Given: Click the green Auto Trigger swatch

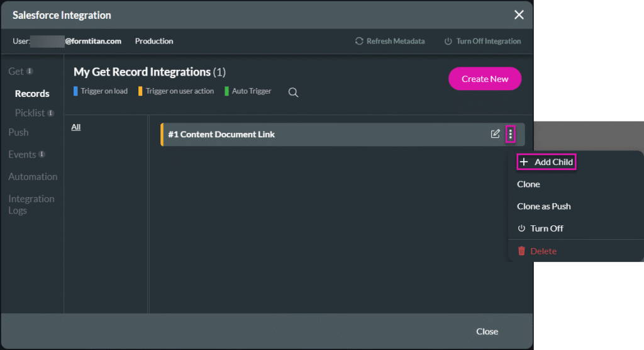Looking at the screenshot, I should pyautogui.click(x=226, y=91).
